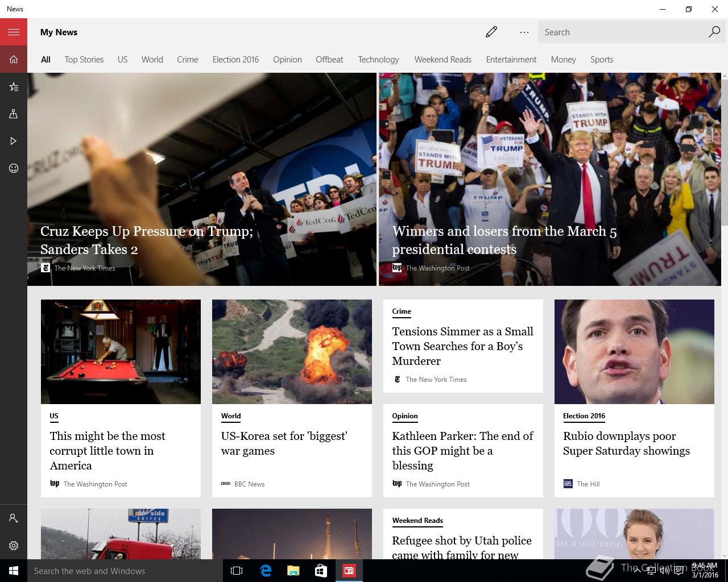This screenshot has height=582, width=728.
Task: Open 'Tensions Simmer as a Small Town' article
Action: tap(462, 346)
